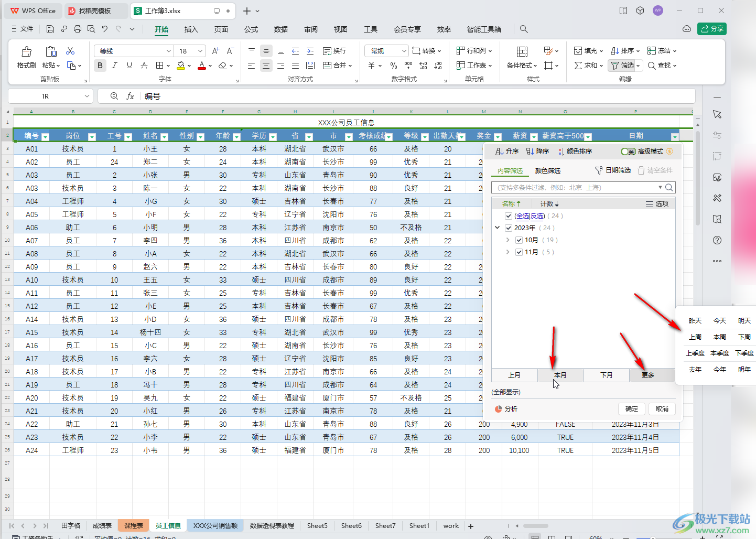Open the Filter (筛选) ribbon dropdown
756x539 pixels.
639,66
